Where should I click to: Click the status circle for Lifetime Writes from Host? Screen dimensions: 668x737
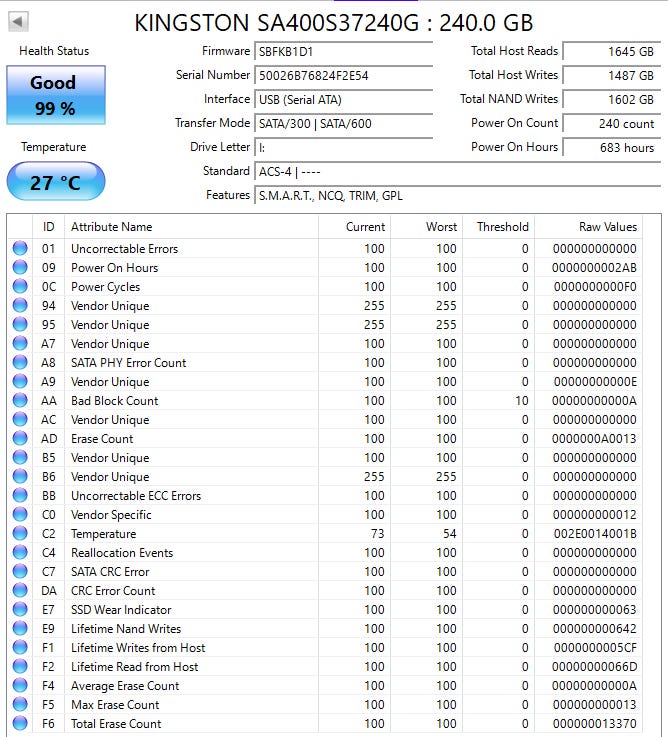[20, 648]
